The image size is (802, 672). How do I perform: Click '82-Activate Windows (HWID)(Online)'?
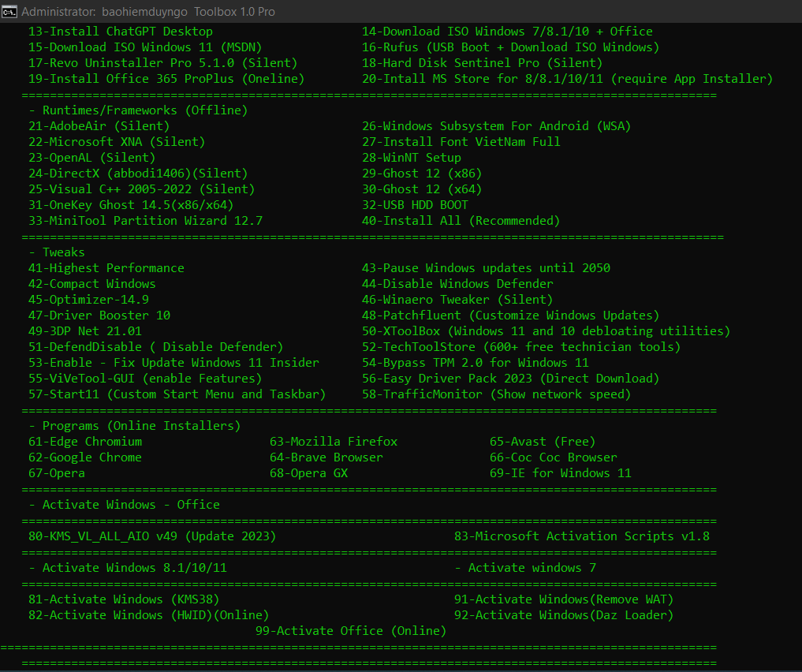point(148,615)
